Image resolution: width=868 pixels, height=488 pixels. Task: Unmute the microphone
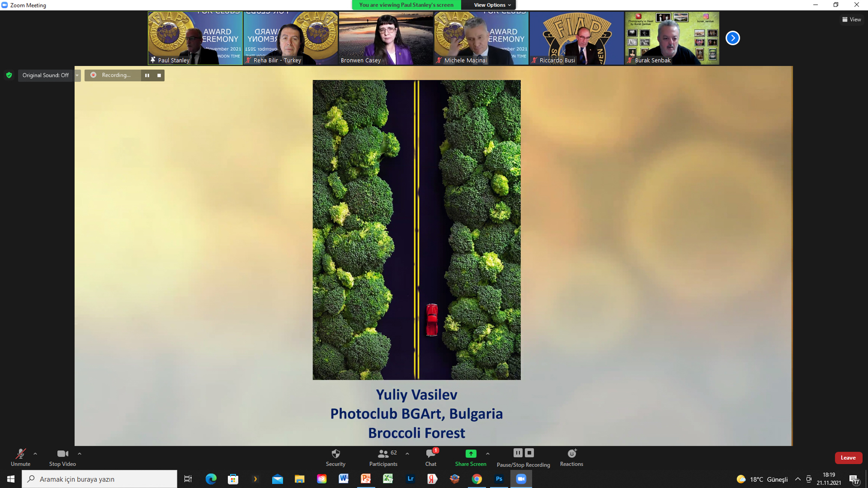tap(20, 457)
